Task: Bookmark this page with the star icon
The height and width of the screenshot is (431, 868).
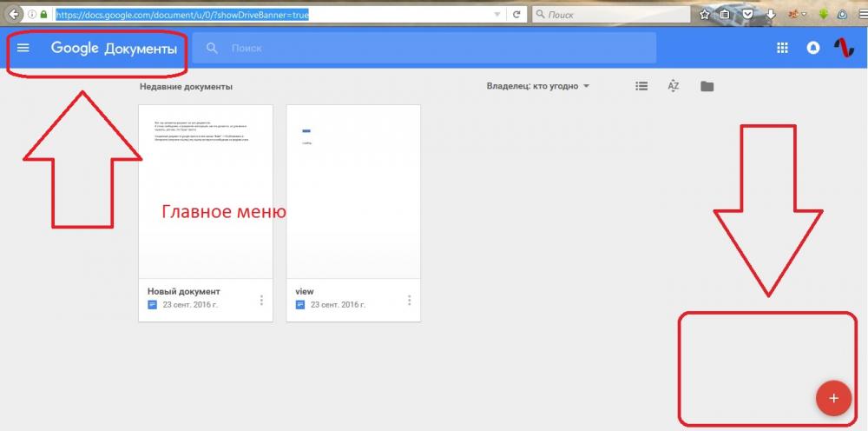Action: point(705,15)
